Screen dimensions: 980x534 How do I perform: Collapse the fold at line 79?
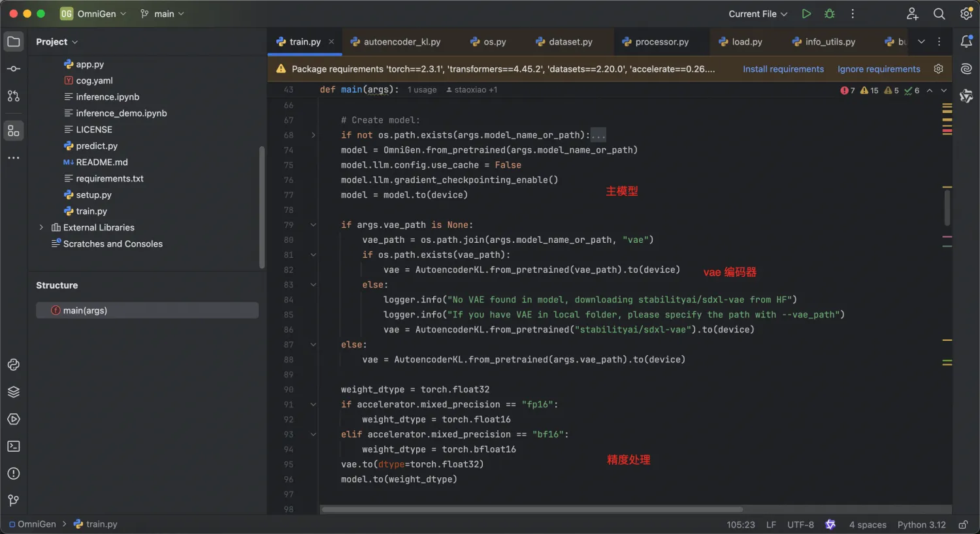coord(313,225)
